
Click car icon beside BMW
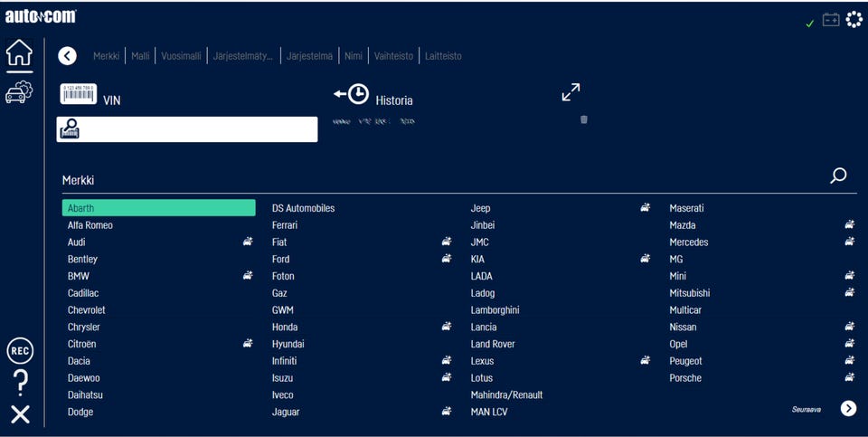click(248, 275)
